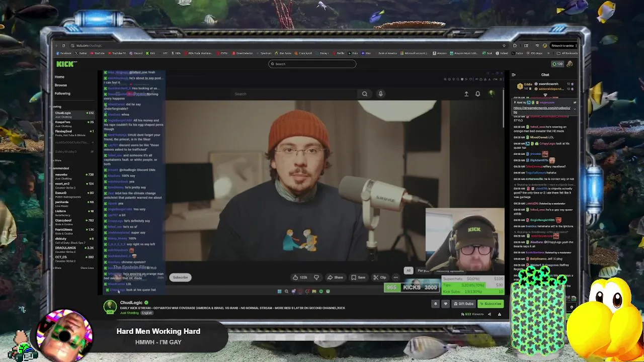Toggle the stream notification bell icon
This screenshot has height=362, width=644.
[436, 304]
